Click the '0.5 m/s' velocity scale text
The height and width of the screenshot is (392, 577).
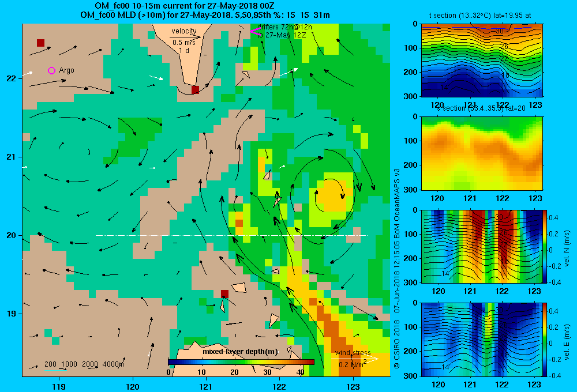[184, 43]
